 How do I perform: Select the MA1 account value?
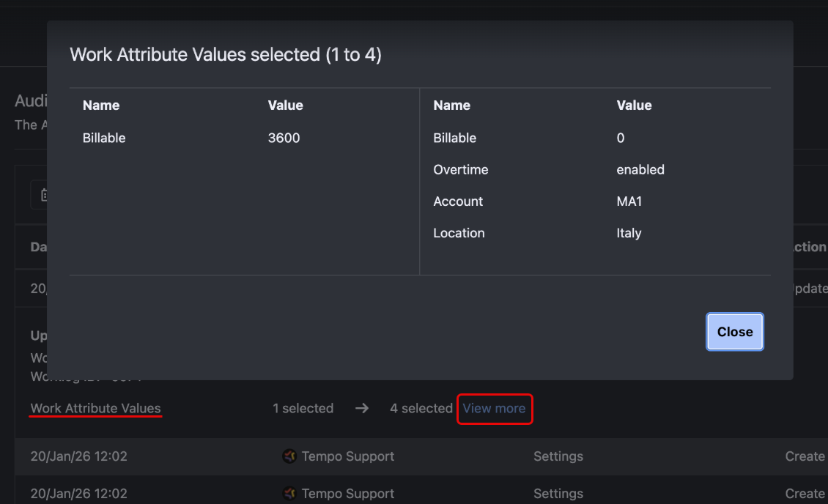click(x=629, y=201)
